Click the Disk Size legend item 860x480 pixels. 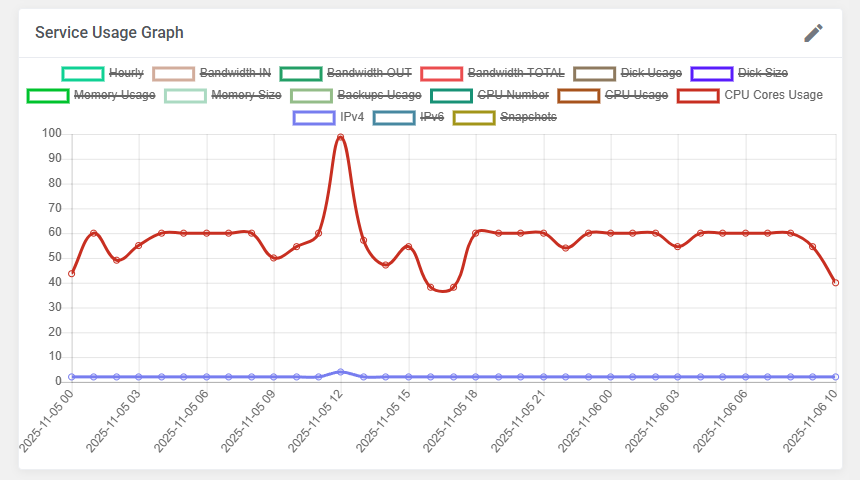pyautogui.click(x=739, y=73)
